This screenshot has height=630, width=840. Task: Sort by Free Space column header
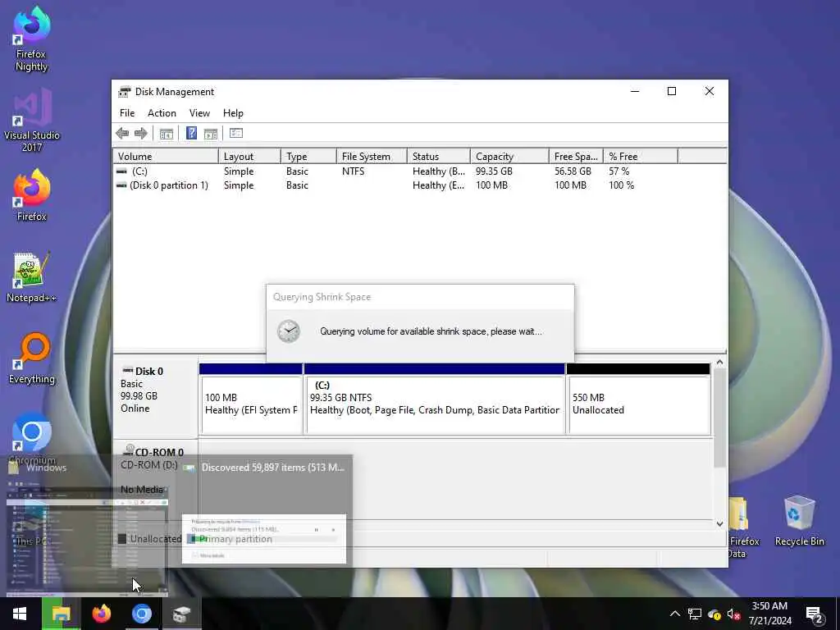[x=577, y=157]
